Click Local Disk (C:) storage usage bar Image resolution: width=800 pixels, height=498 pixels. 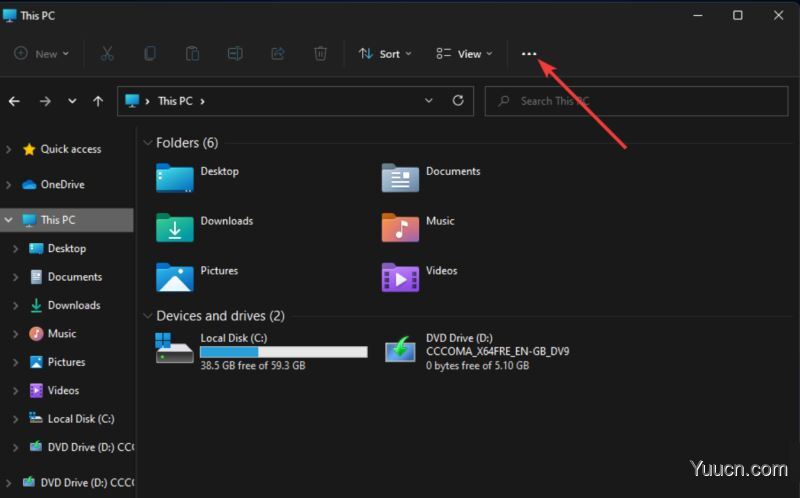[x=284, y=352]
